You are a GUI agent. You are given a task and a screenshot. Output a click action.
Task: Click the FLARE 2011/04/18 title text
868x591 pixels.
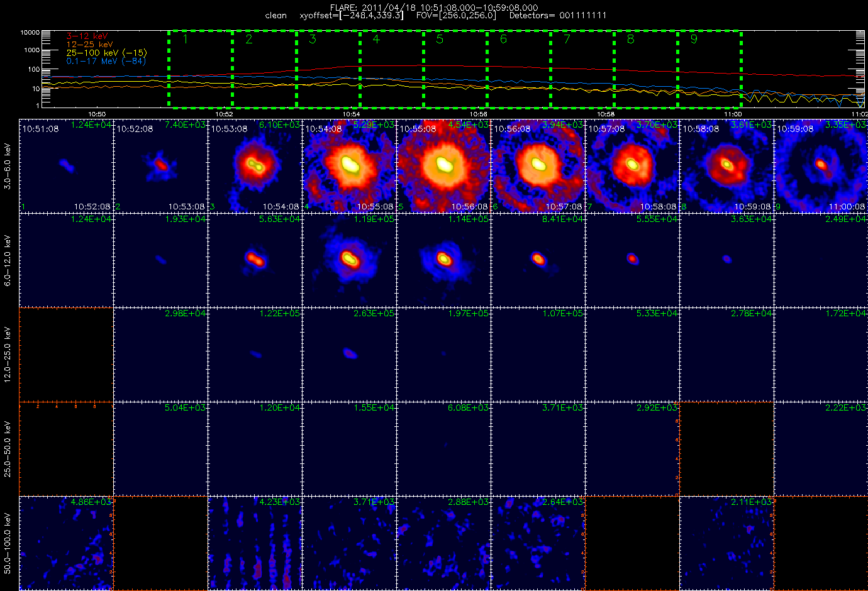tap(434, 8)
